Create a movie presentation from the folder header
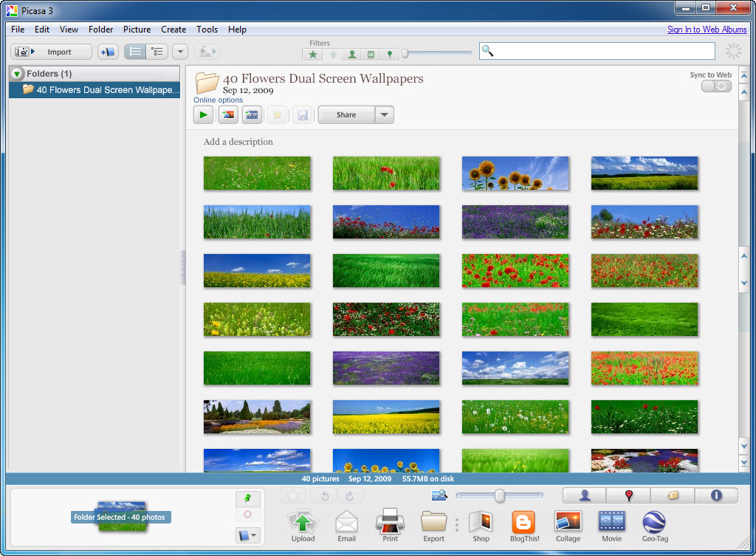The image size is (756, 556). 252,114
